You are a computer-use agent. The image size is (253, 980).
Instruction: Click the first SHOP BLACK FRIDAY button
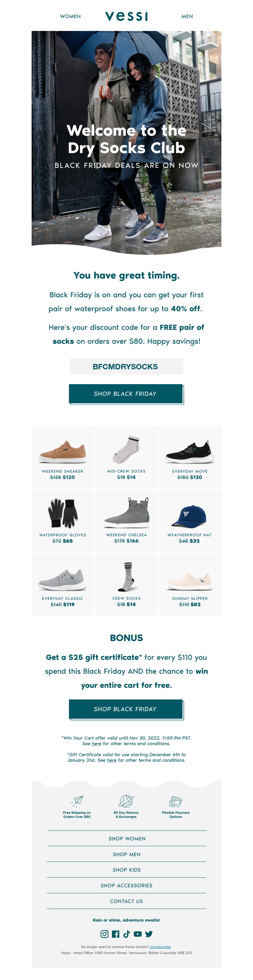(x=126, y=393)
